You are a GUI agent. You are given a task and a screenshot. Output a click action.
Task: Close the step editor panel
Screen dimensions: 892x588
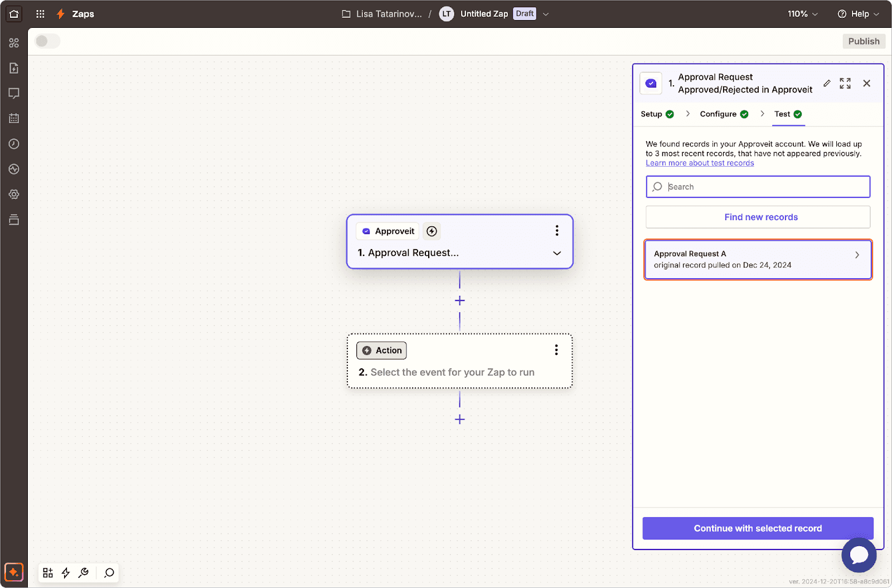click(866, 83)
